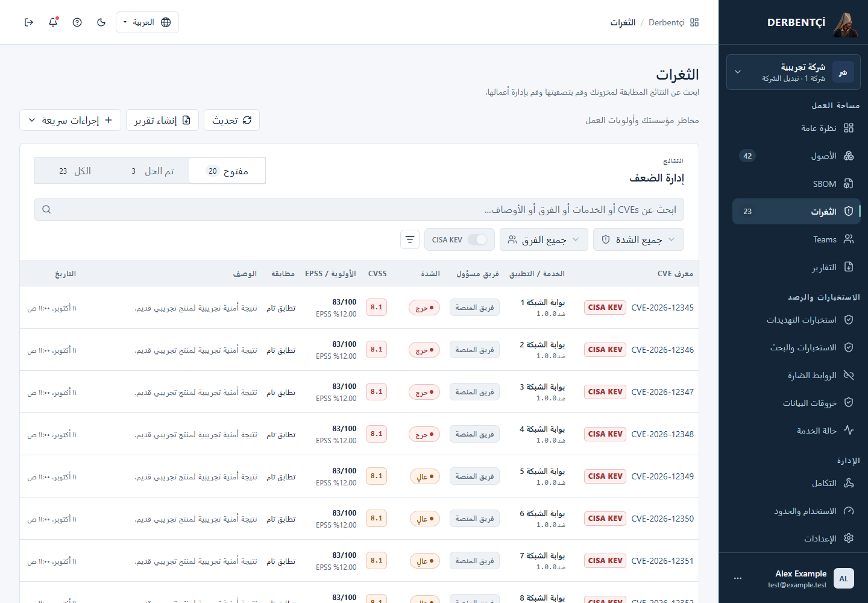This screenshot has width=868, height=603.
Task: Open the notifications bell
Action: [53, 22]
